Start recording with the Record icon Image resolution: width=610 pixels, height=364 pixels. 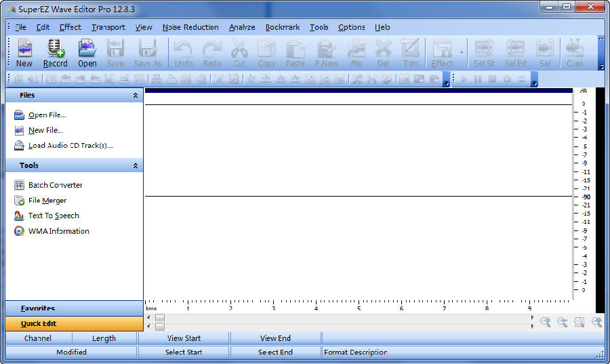point(56,54)
